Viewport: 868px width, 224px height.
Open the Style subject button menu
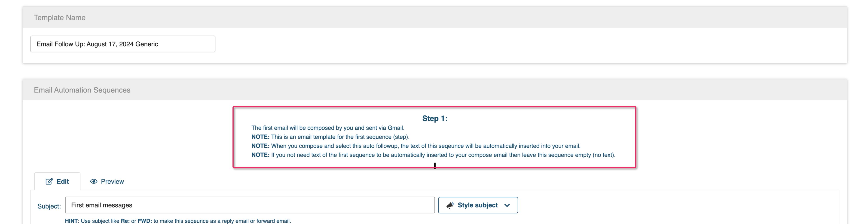[478, 205]
